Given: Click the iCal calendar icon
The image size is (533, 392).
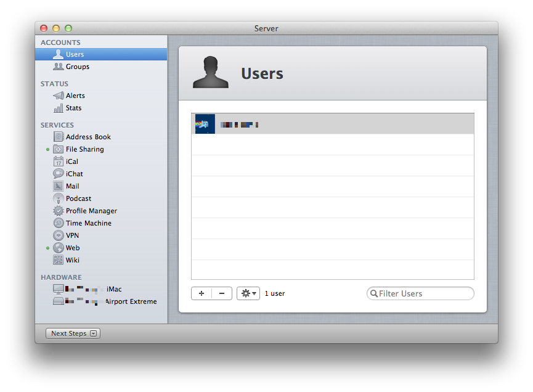Looking at the screenshot, I should pos(58,161).
